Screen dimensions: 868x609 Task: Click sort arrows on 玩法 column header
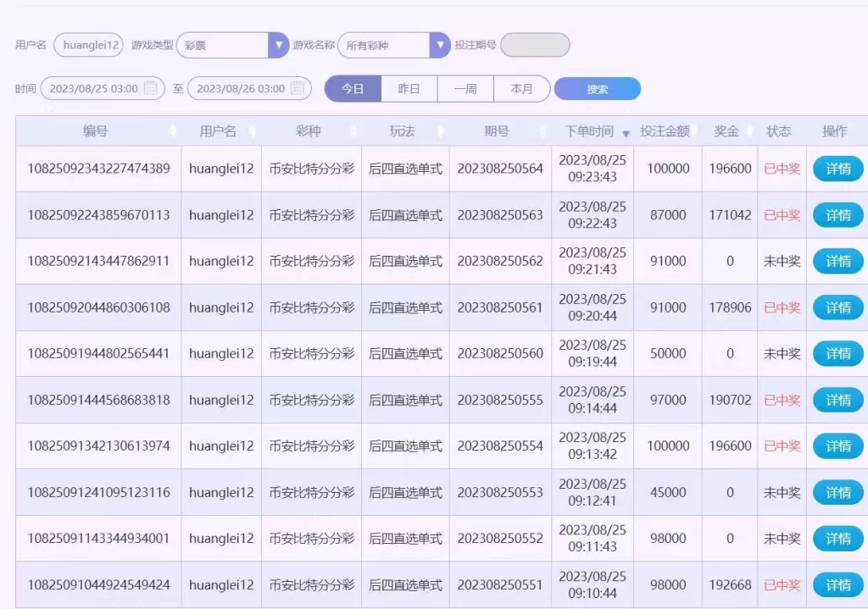coord(440,131)
